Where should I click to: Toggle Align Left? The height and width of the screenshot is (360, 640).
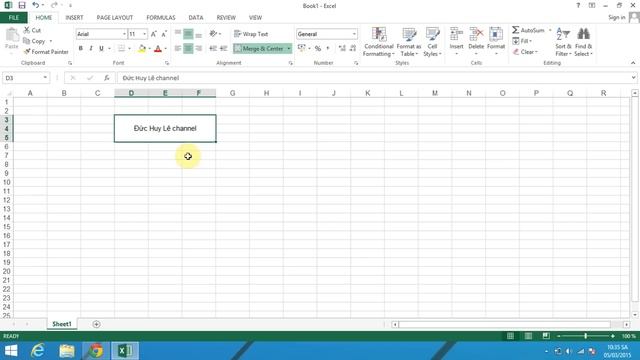point(178,48)
